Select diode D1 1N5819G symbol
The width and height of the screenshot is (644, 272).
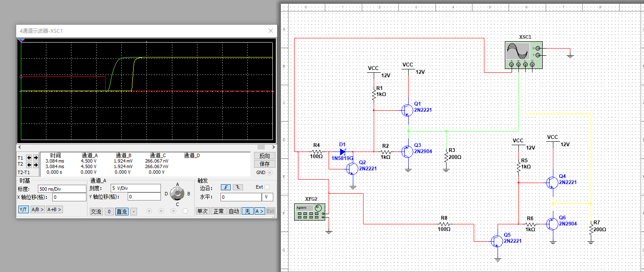tap(343, 151)
